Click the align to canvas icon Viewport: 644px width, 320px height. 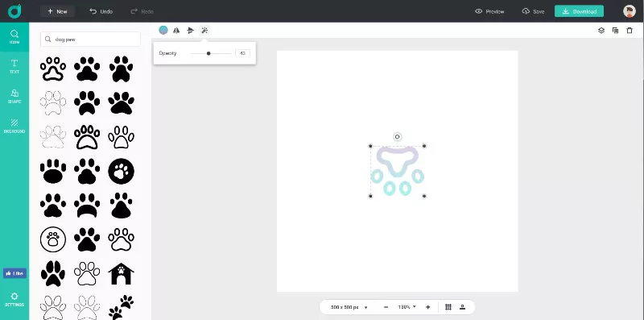[x=462, y=307]
